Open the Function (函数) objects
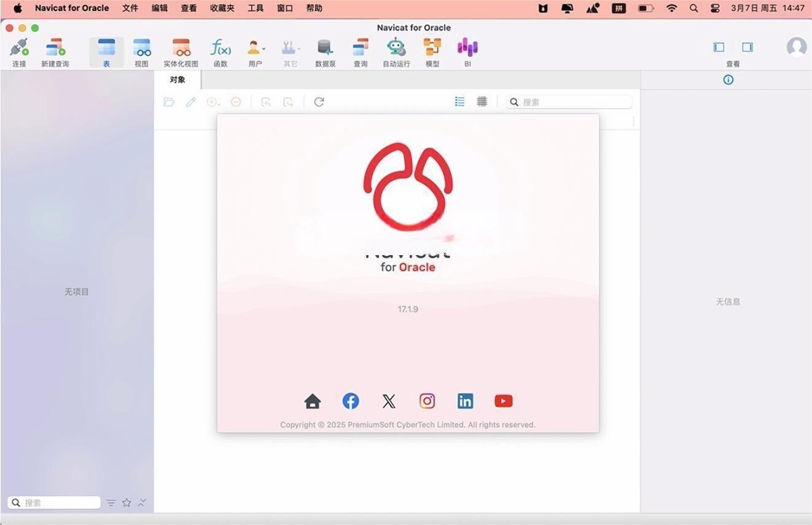 click(x=221, y=52)
